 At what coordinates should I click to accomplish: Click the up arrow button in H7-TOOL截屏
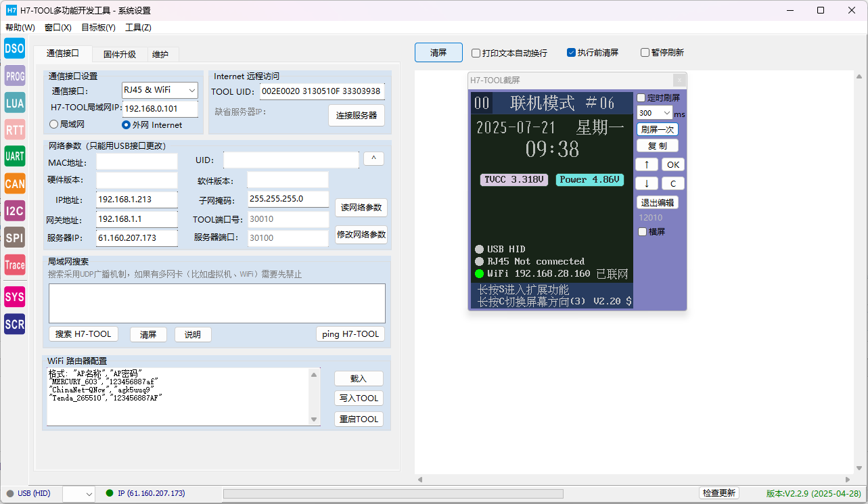647,164
